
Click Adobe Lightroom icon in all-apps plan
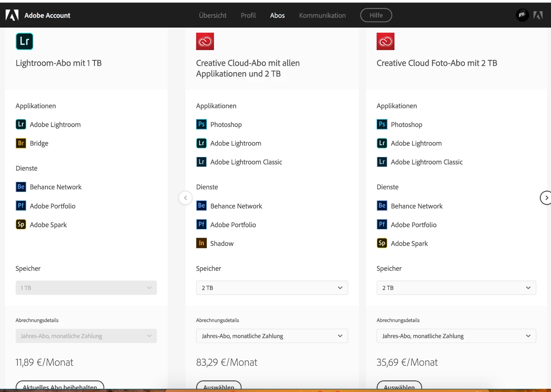click(201, 143)
